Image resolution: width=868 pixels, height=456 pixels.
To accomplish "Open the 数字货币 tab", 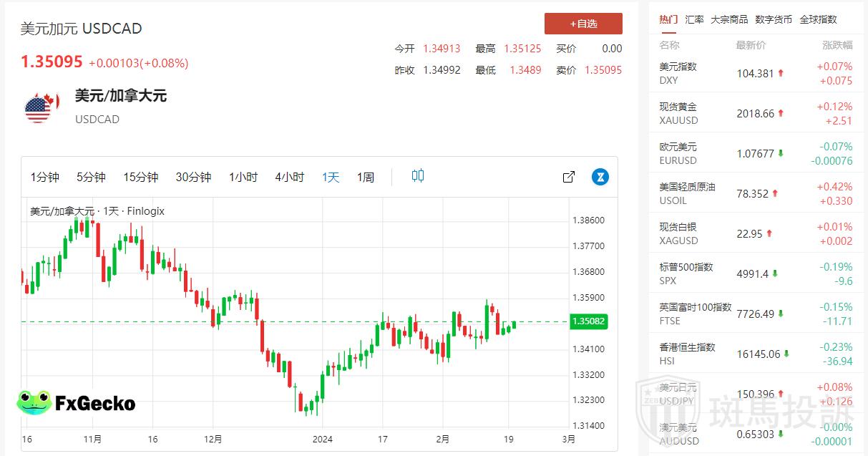I will [774, 19].
